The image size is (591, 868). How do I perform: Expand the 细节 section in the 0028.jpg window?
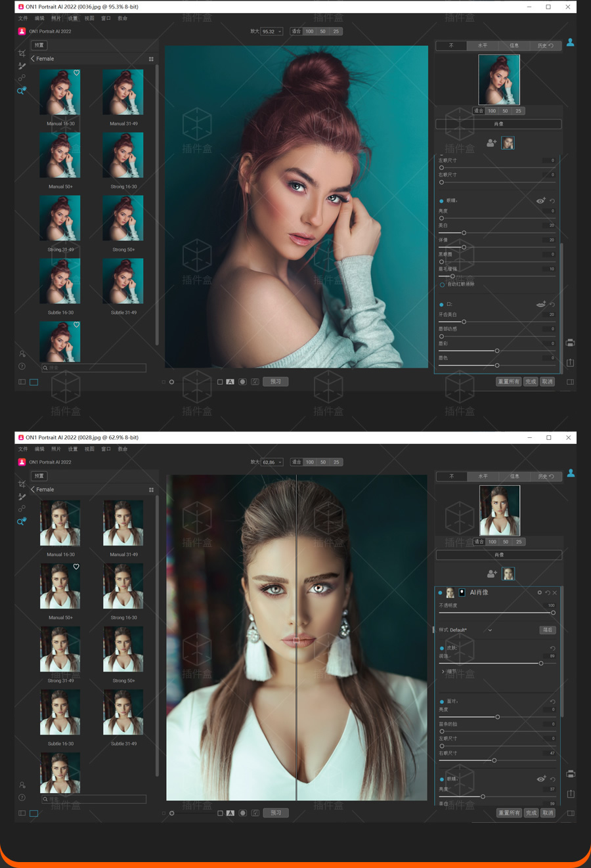pos(443,671)
